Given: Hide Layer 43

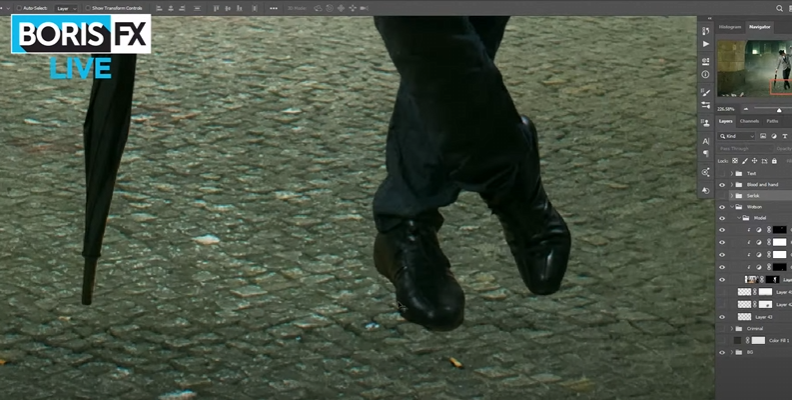Looking at the screenshot, I should pos(722,317).
